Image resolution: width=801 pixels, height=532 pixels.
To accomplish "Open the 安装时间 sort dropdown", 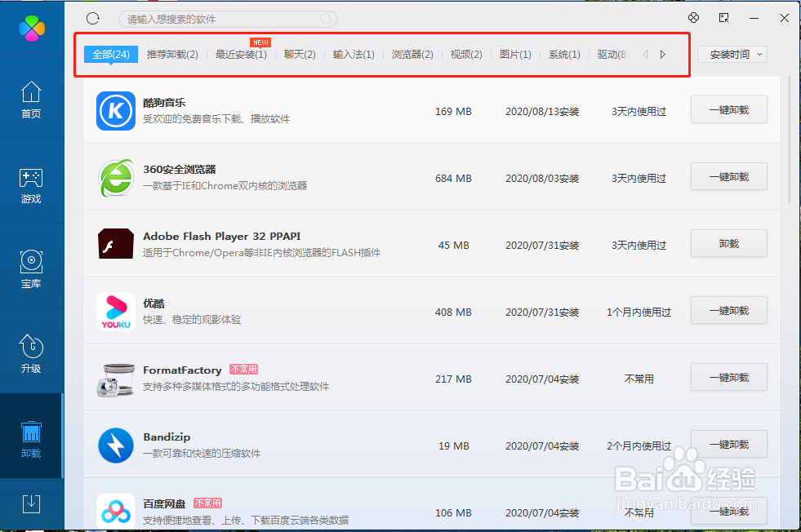I will [732, 54].
